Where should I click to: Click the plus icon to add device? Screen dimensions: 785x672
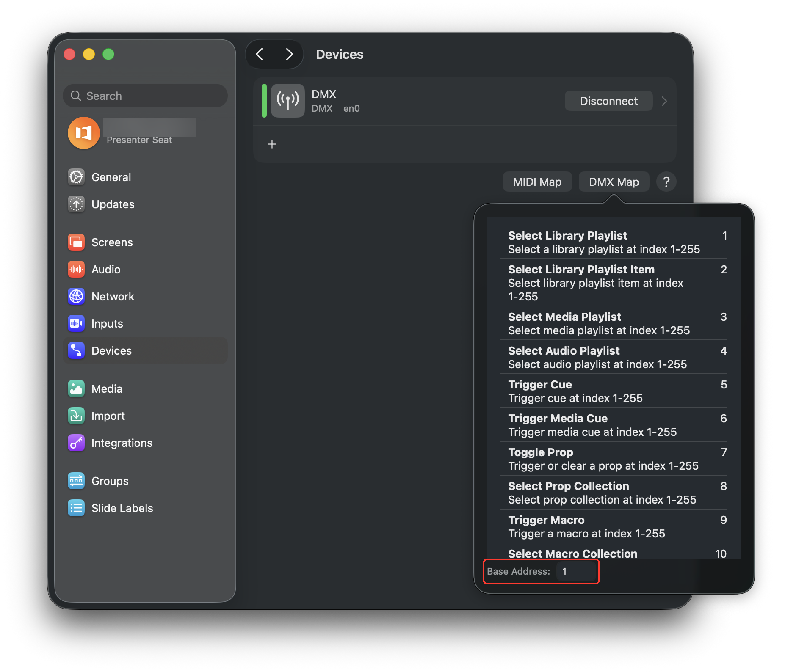(x=272, y=144)
